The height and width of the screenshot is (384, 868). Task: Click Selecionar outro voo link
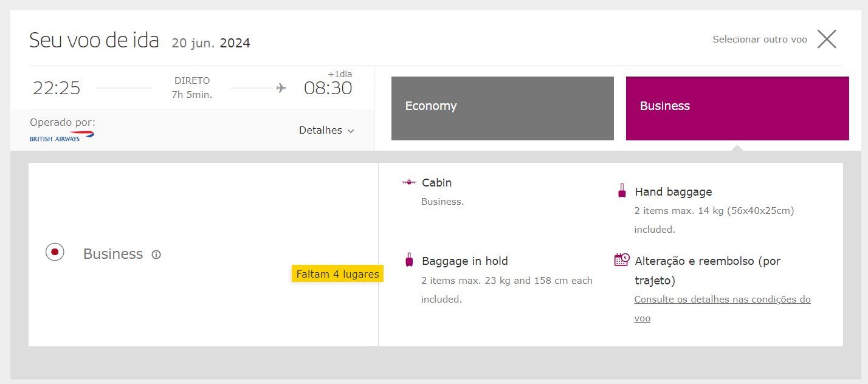click(760, 39)
